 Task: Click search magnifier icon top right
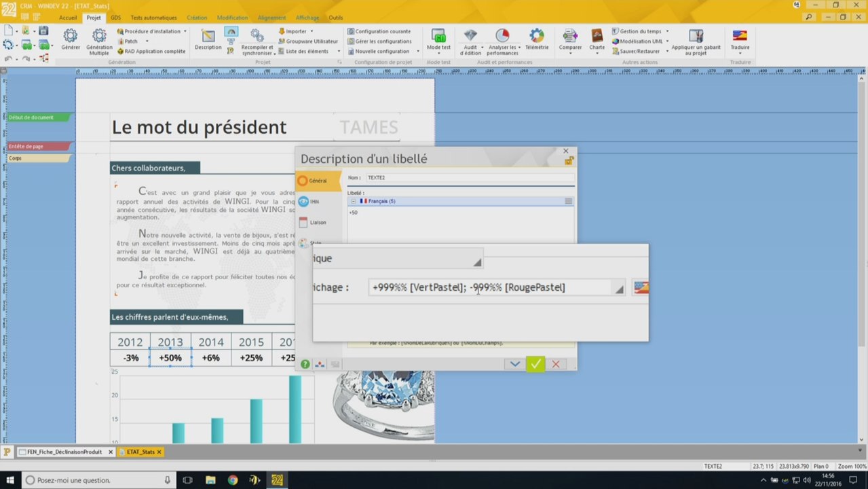(809, 17)
